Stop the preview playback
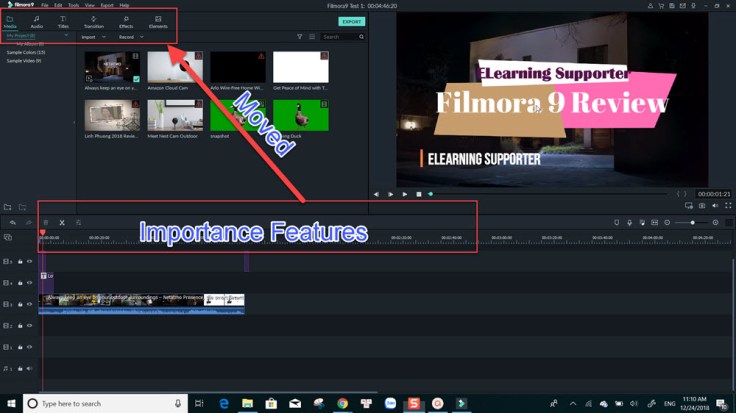This screenshot has height=413, width=736. point(419,194)
